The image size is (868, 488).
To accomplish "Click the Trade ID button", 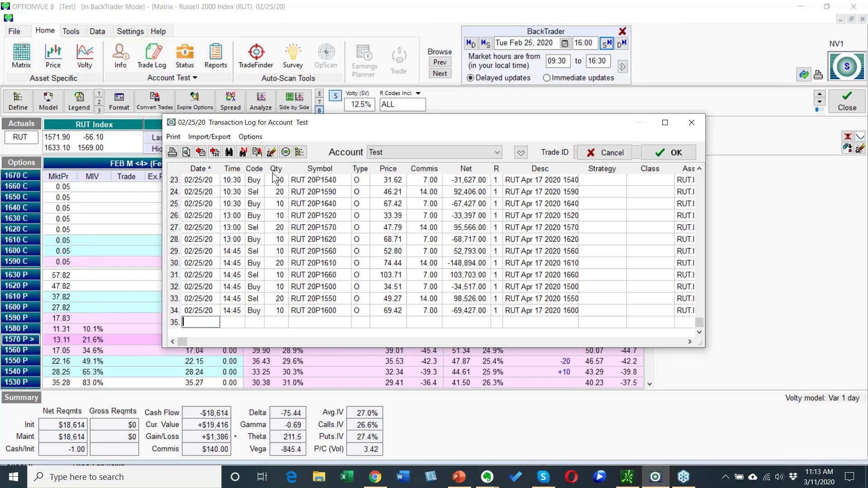I will (555, 152).
